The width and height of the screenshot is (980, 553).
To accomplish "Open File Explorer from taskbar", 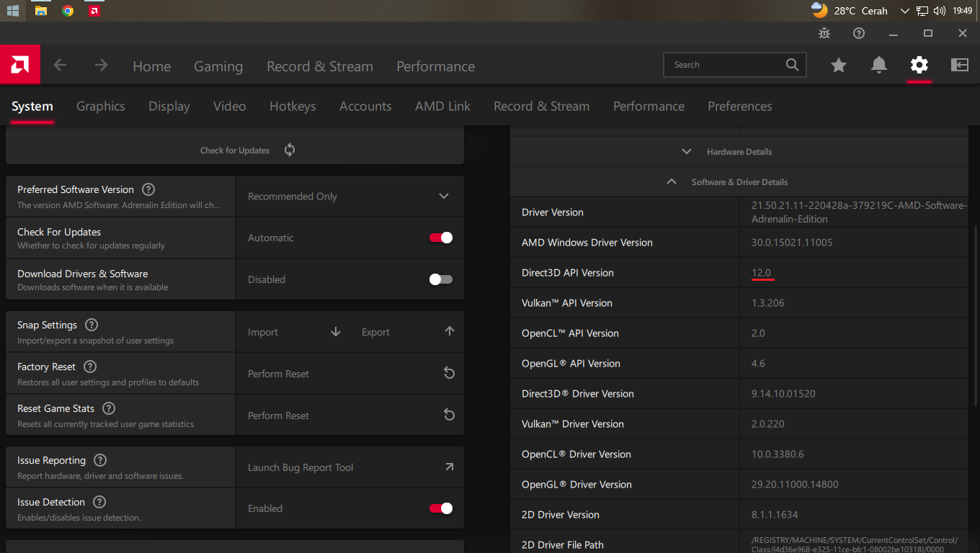I will click(x=41, y=11).
